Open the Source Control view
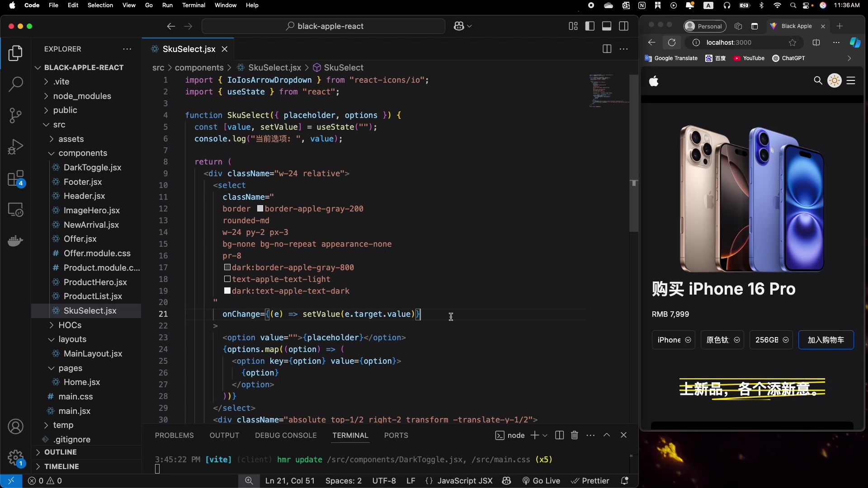Screen dimensions: 868x488 tap(15, 116)
